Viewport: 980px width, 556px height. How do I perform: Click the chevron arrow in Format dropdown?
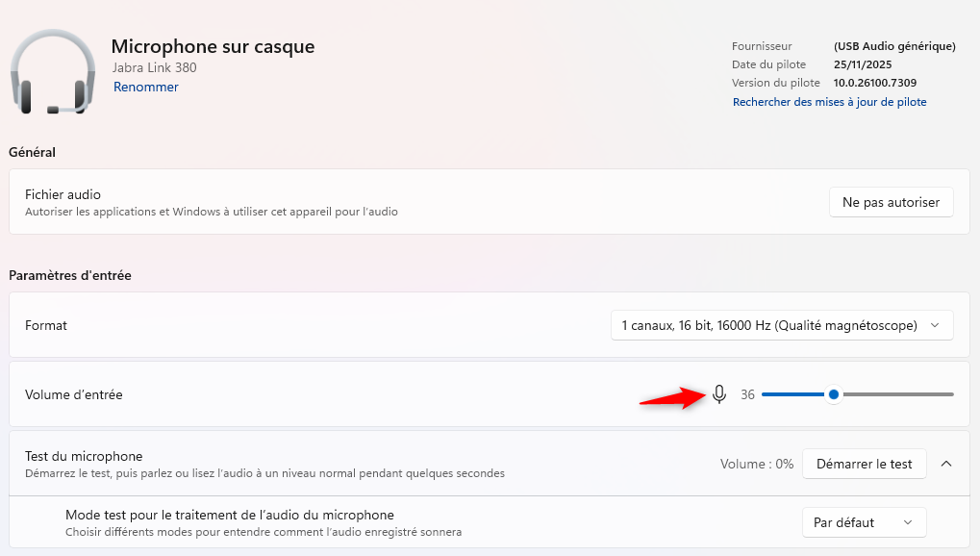pyautogui.click(x=935, y=326)
